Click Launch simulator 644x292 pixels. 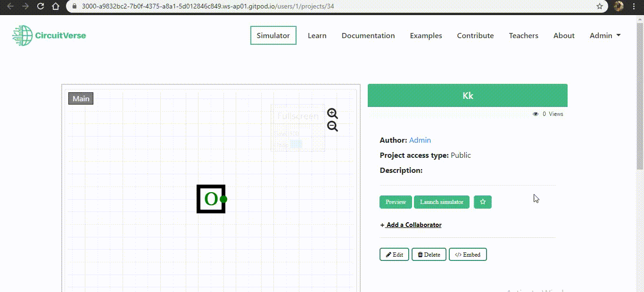(x=442, y=202)
